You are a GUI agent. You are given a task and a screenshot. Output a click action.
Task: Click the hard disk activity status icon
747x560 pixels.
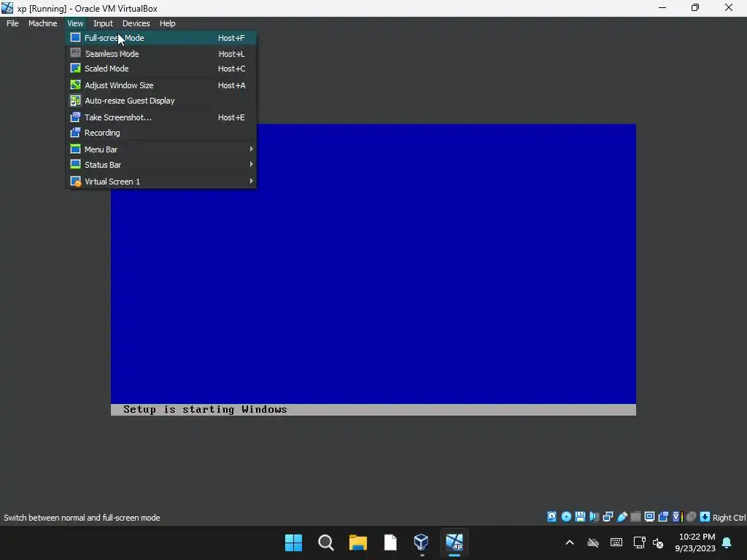click(x=551, y=517)
